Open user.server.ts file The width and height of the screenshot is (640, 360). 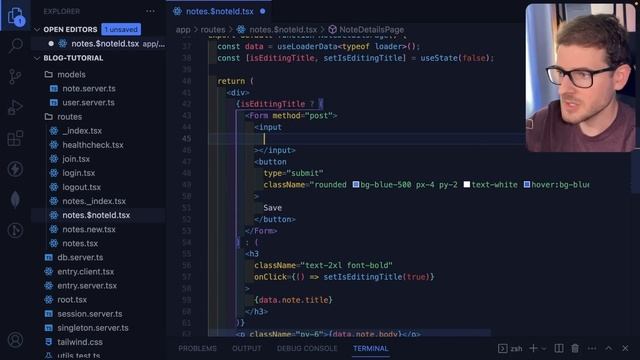(88, 102)
